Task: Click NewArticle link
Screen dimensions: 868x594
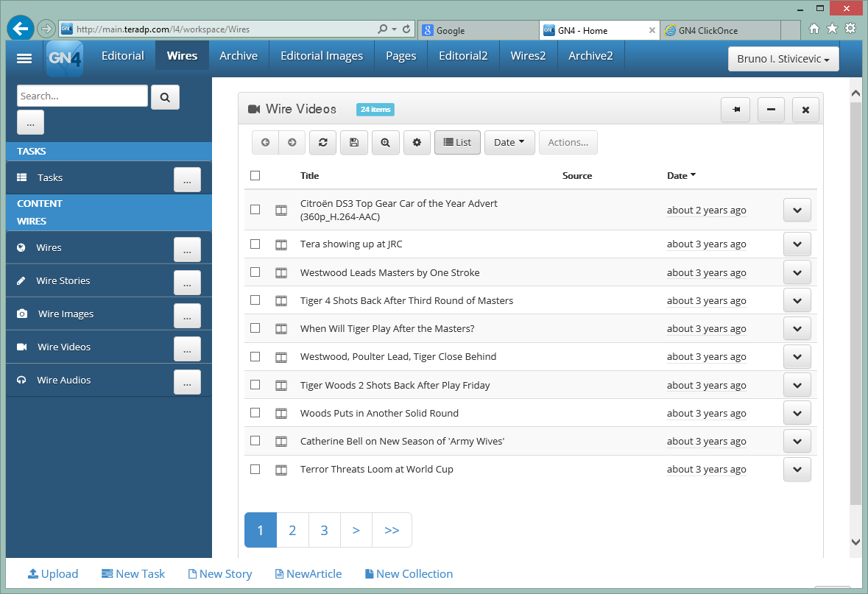Action: [308, 574]
